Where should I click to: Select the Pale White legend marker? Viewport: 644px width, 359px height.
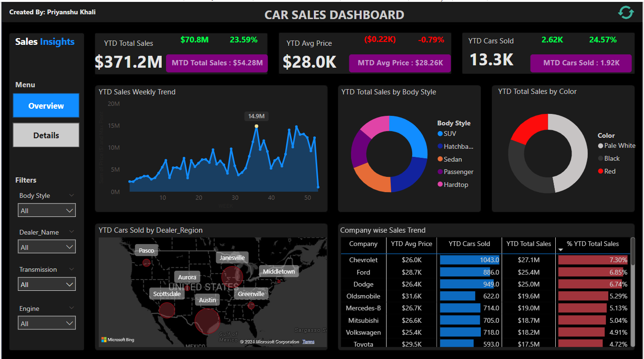tap(600, 146)
